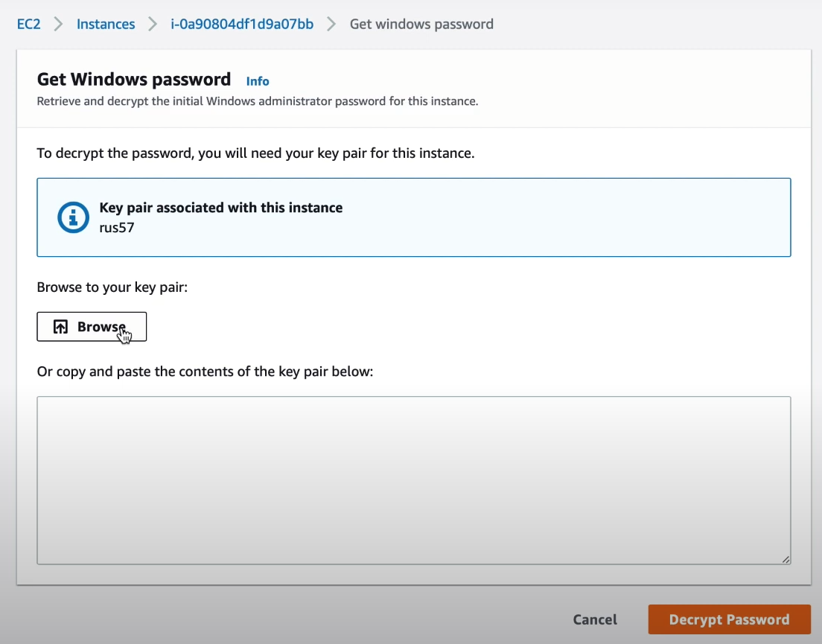This screenshot has height=644, width=822.
Task: Grab the textarea resize handle corner
Action: click(x=786, y=559)
